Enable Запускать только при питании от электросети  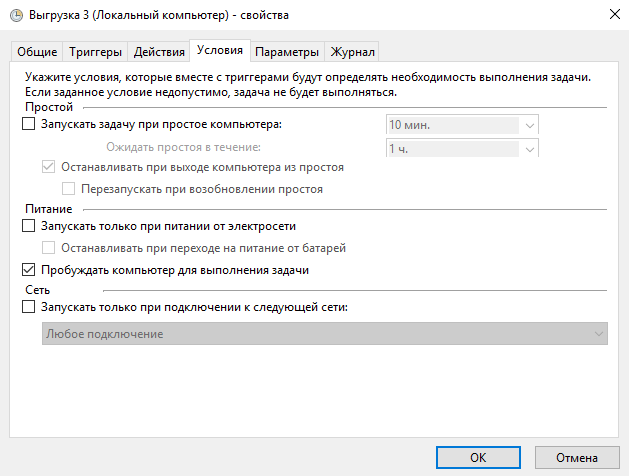click(28, 227)
